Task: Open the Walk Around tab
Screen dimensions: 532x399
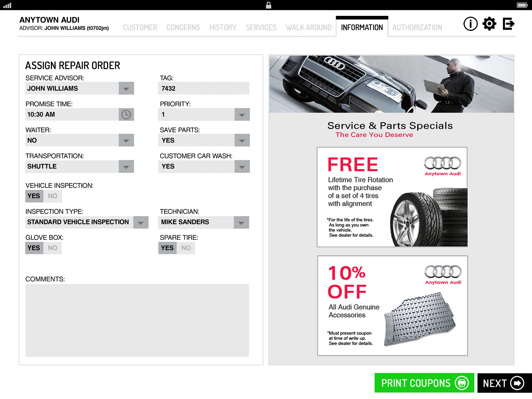Action: [309, 27]
